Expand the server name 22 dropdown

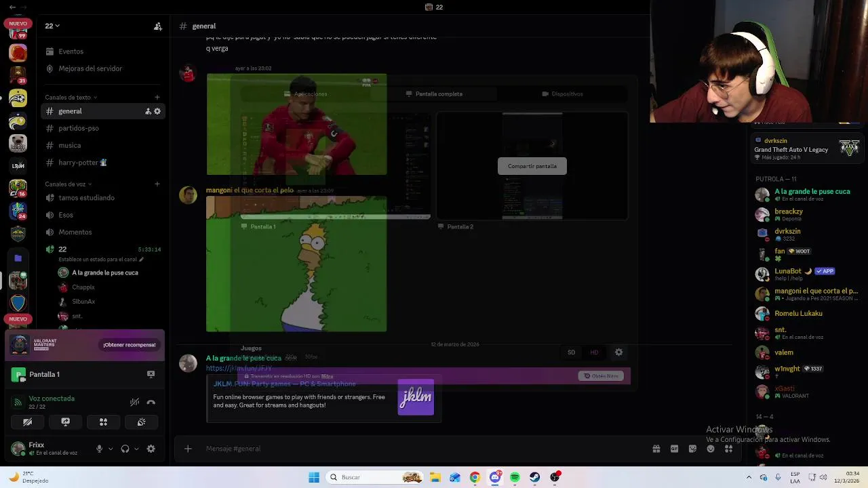point(52,26)
